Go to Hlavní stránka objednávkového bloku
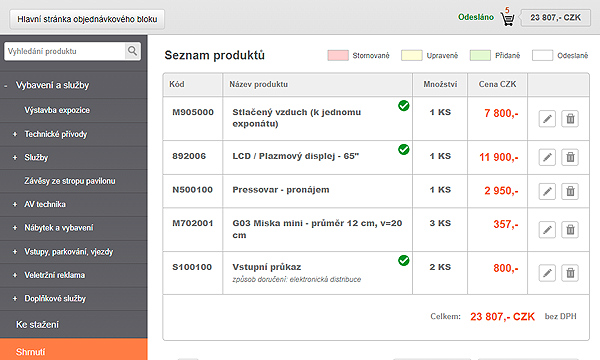Image resolution: width=600 pixels, height=360 pixels. coord(87,19)
